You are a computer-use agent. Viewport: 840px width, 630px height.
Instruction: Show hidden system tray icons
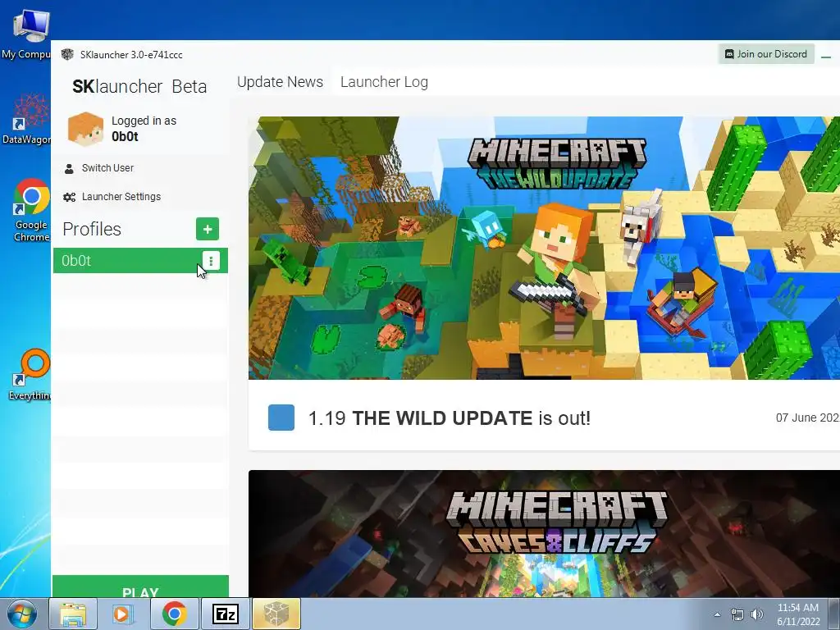tap(717, 614)
